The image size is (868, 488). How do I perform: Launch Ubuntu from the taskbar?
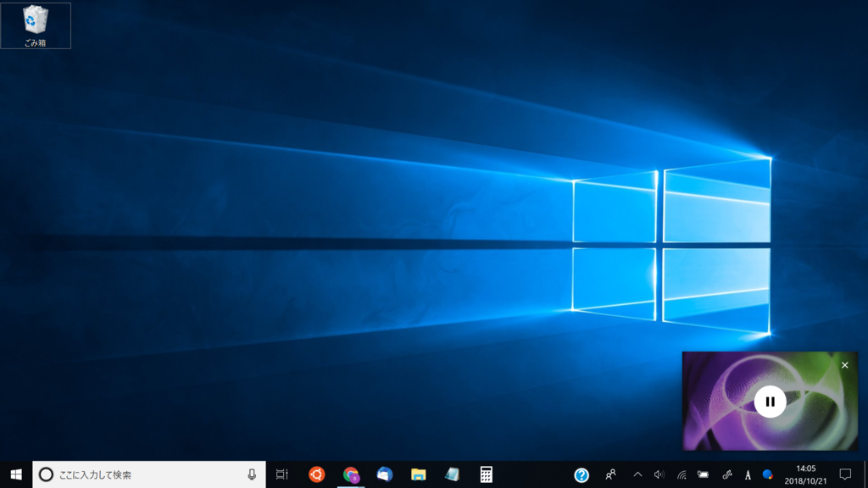click(317, 474)
